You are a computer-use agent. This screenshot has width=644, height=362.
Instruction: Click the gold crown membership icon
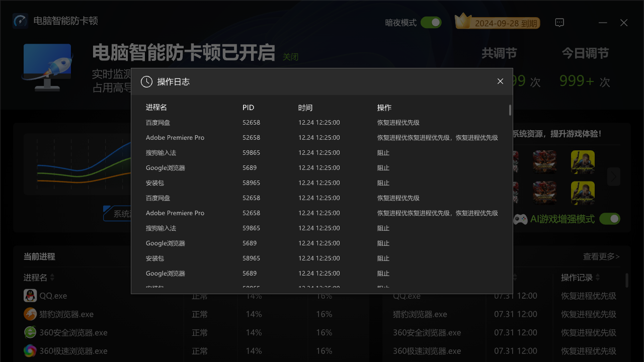coord(463,21)
